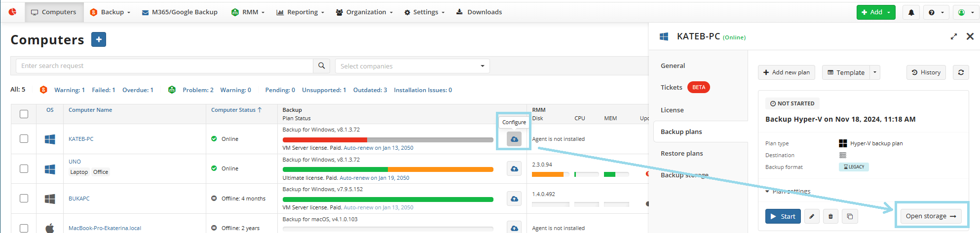Viewport: 980px width, 233px height.
Task: Check the MacBook-Pro-Ekaterina.local row checkbox
Action: [24, 228]
